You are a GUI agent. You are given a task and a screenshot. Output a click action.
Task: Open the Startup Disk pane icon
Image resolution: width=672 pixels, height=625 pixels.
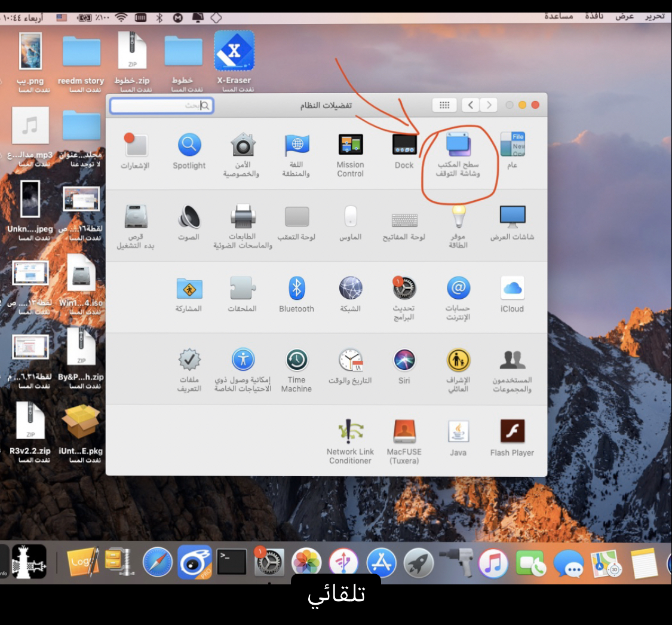pyautogui.click(x=136, y=216)
